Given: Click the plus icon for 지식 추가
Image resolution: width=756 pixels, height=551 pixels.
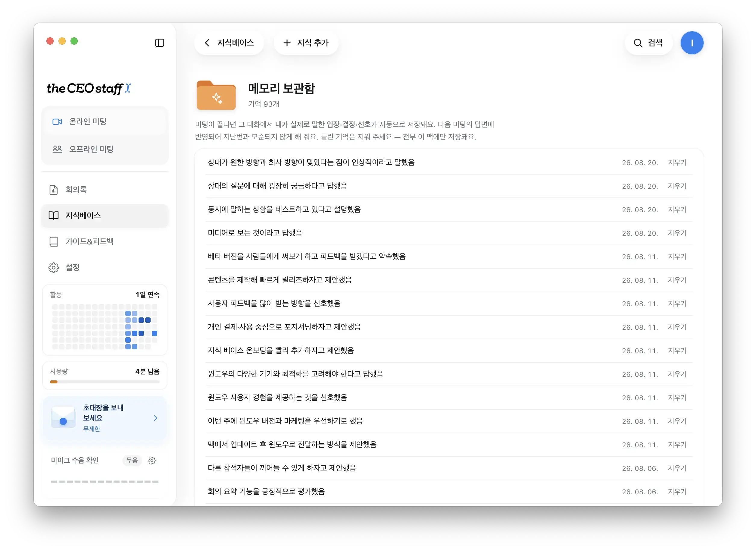Looking at the screenshot, I should [x=287, y=43].
